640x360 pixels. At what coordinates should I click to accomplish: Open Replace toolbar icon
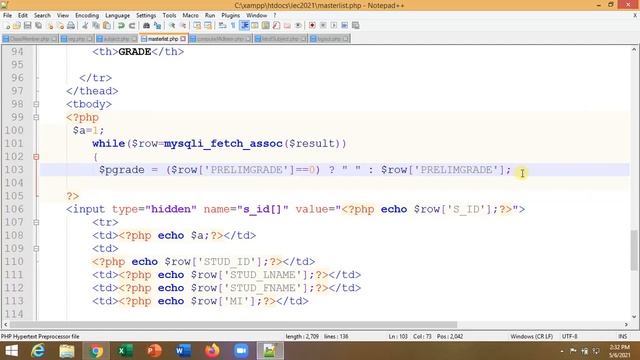pos(157,25)
